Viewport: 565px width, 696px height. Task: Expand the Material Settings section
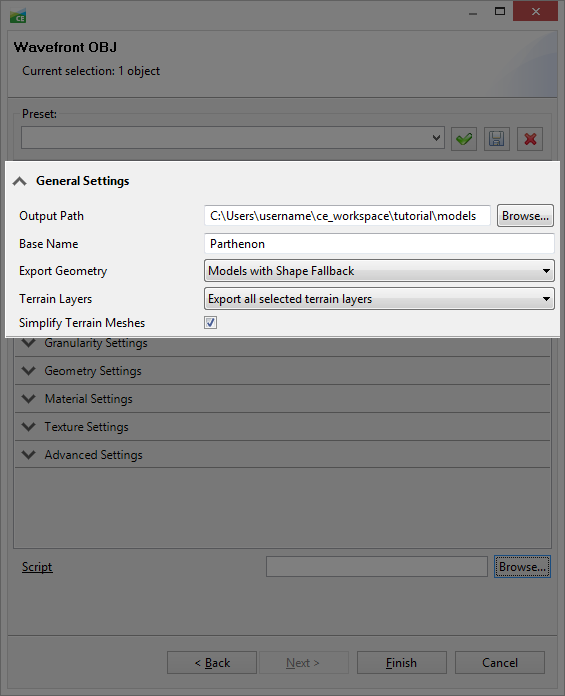click(29, 399)
